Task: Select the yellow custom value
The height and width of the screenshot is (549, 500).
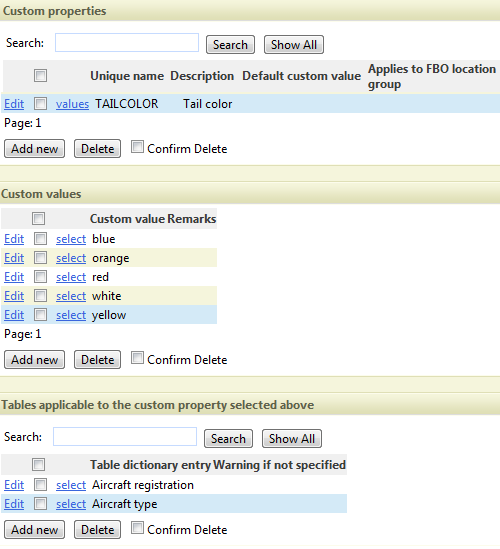Action: point(71,315)
